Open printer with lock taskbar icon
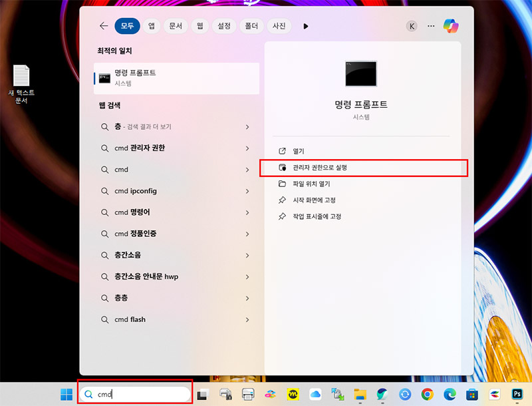This screenshot has height=406, width=532. pyautogui.click(x=225, y=394)
